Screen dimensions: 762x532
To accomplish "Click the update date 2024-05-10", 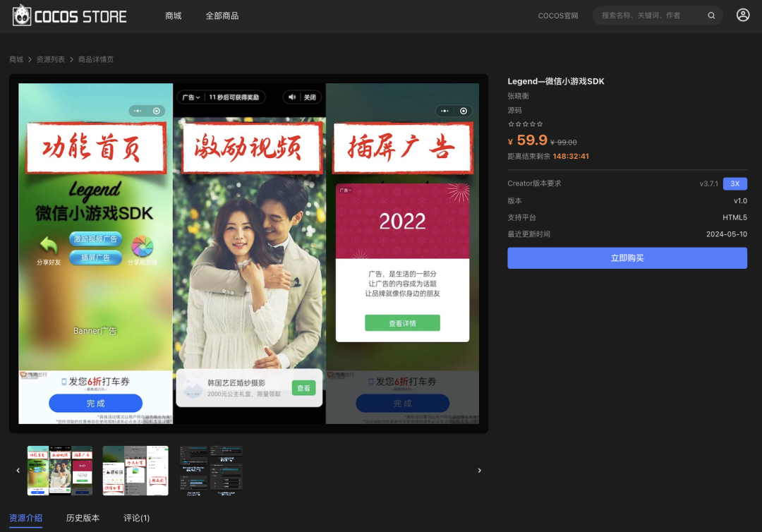I will coord(727,234).
